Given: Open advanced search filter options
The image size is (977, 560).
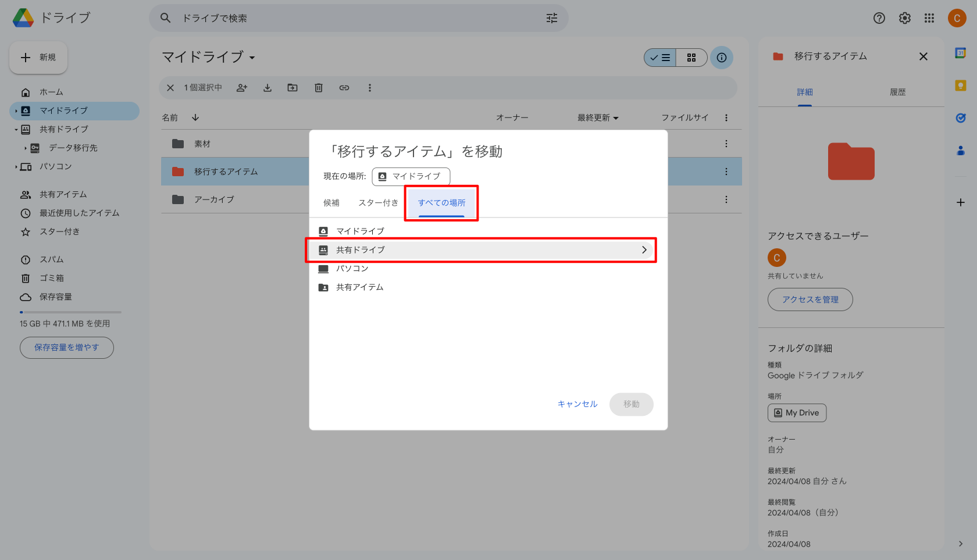Looking at the screenshot, I should [552, 18].
